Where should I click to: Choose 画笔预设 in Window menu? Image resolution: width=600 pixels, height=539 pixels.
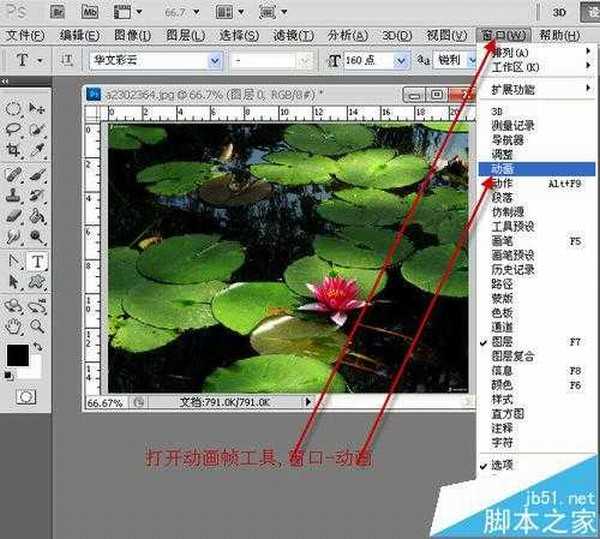coord(536,255)
